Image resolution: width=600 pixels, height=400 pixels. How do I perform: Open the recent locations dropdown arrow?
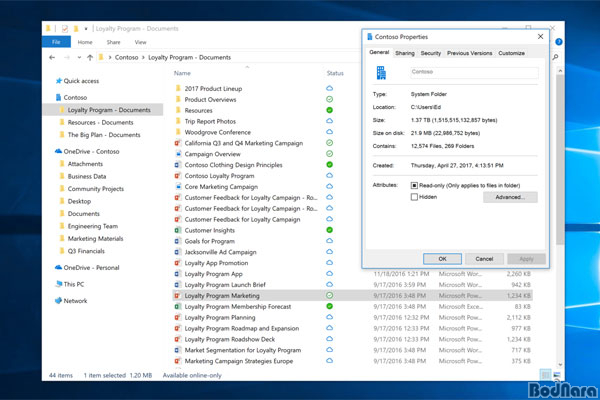pyautogui.click(x=79, y=57)
